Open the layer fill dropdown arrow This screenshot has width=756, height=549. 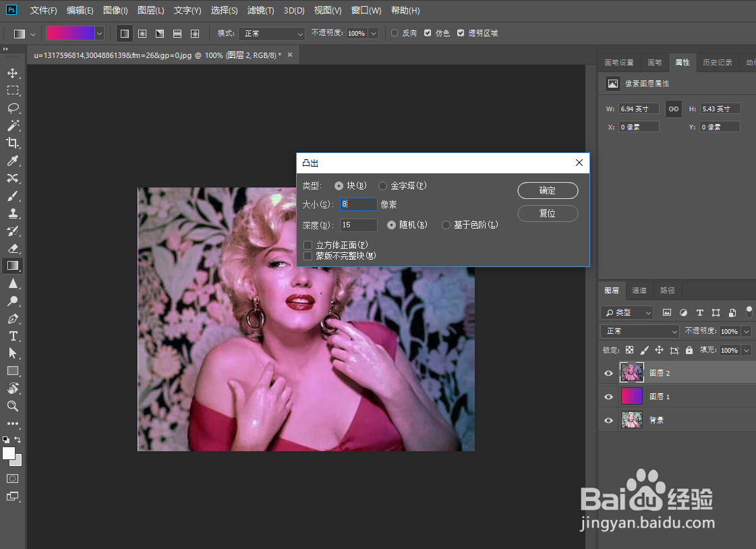747,351
